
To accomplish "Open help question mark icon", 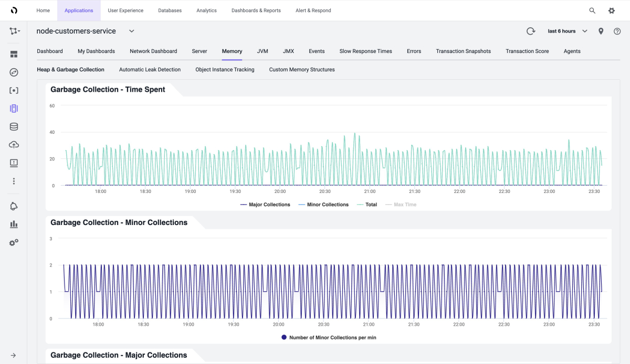I will 617,31.
